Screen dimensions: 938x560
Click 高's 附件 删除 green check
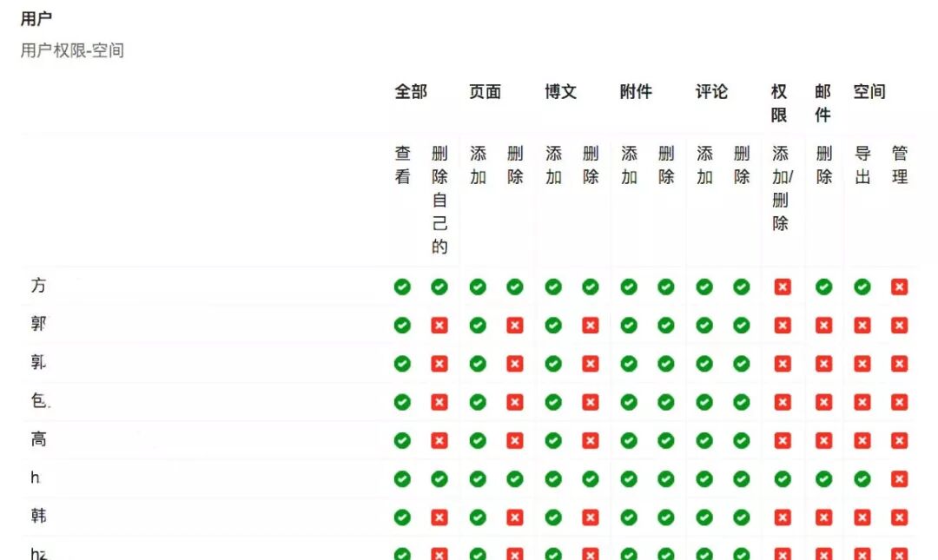[666, 440]
